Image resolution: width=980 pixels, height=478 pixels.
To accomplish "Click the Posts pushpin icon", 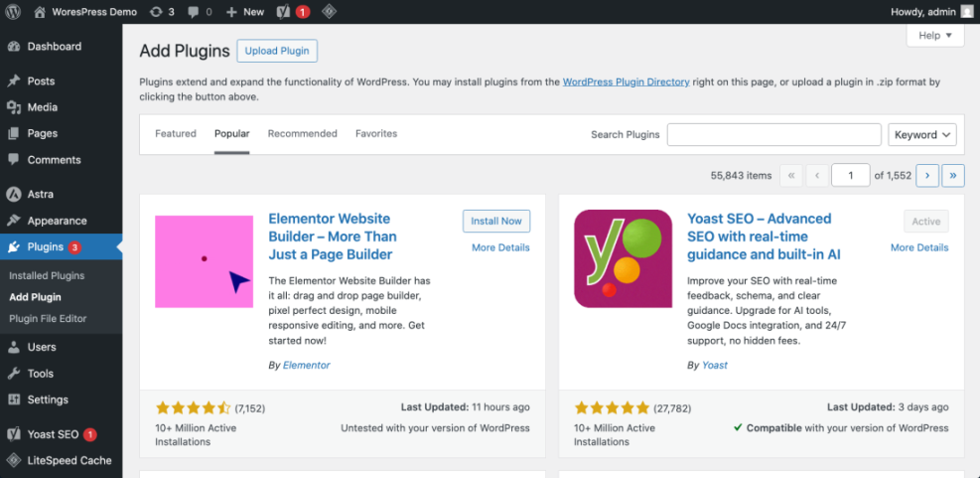I will point(14,81).
